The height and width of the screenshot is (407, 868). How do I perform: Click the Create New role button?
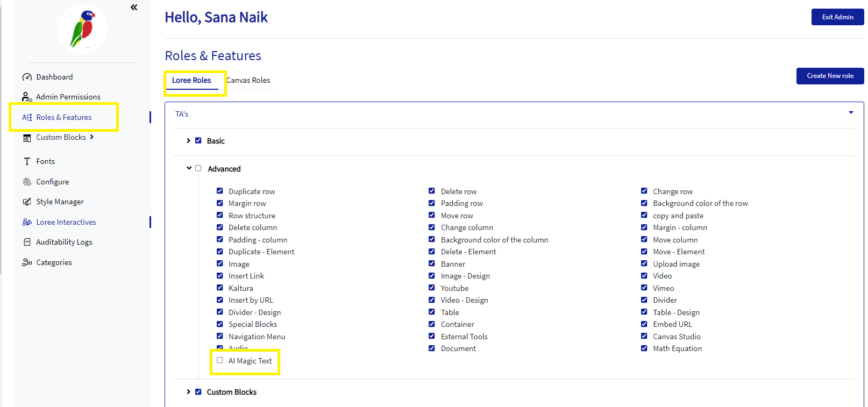(x=830, y=76)
